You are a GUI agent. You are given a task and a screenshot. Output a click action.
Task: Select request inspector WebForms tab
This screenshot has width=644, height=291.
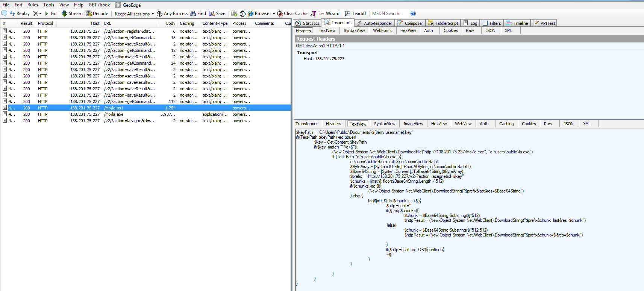click(x=382, y=31)
